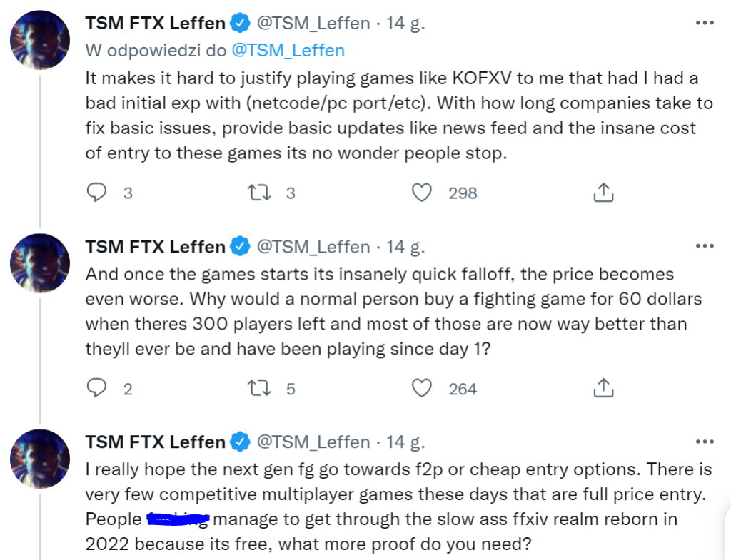731x560 pixels.
Task: Click second tweet's profile avatar
Action: pos(40,263)
